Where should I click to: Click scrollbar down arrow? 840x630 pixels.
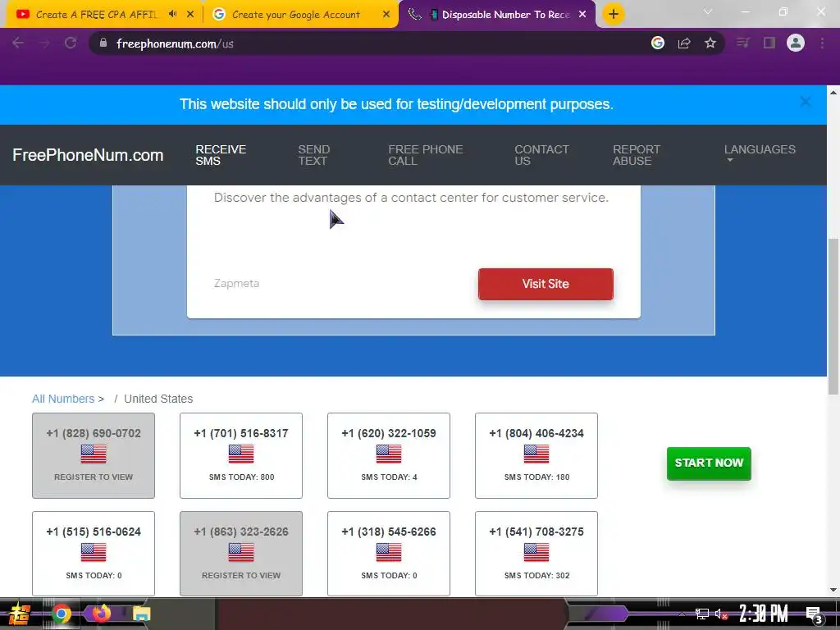tap(833, 590)
